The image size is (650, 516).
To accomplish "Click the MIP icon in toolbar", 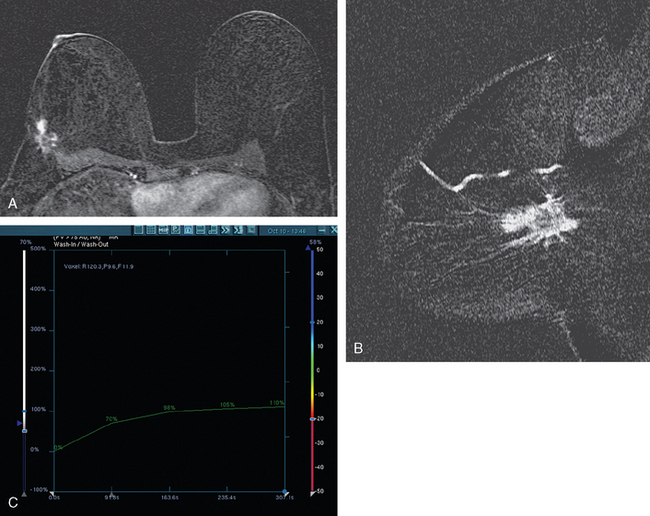I will click(x=161, y=230).
